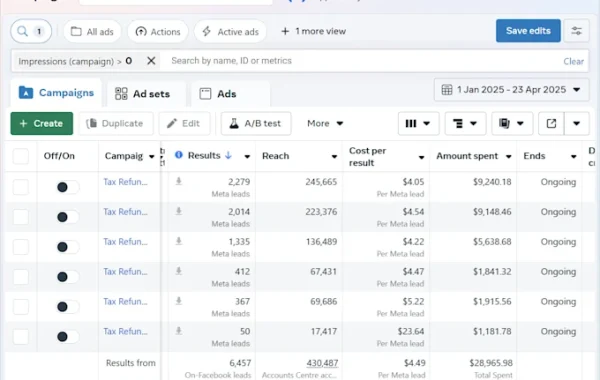Click the Save edits button
Viewport: 600px width, 380px height.
coord(528,31)
